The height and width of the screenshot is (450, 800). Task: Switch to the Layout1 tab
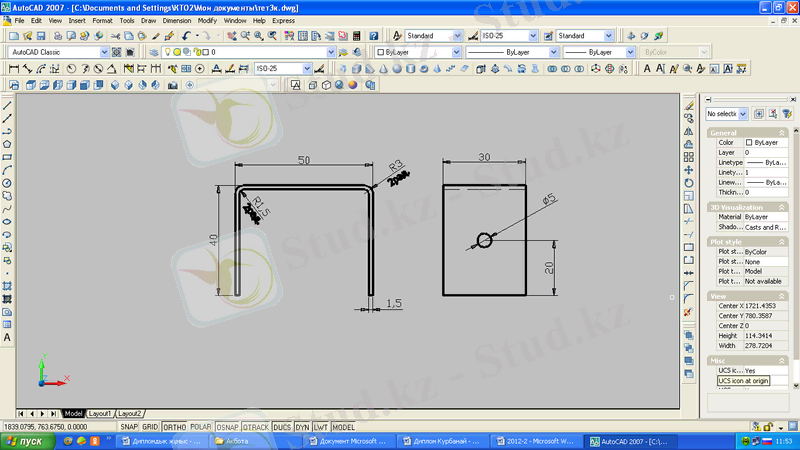click(100, 413)
